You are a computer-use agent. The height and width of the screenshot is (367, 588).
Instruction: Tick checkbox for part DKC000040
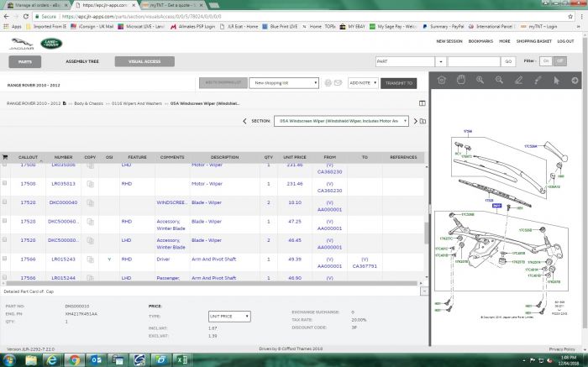click(x=4, y=202)
